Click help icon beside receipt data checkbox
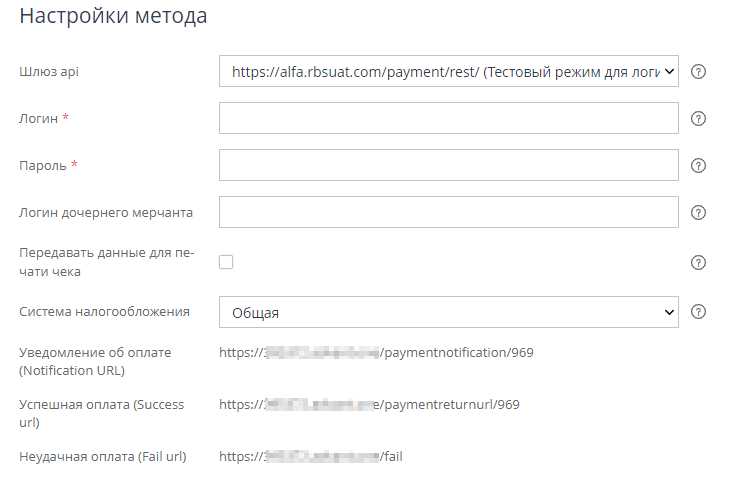740x477 pixels. (x=699, y=263)
